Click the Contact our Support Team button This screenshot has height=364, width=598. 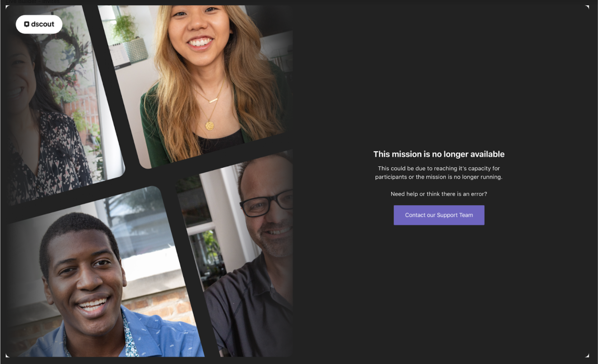[439, 215]
